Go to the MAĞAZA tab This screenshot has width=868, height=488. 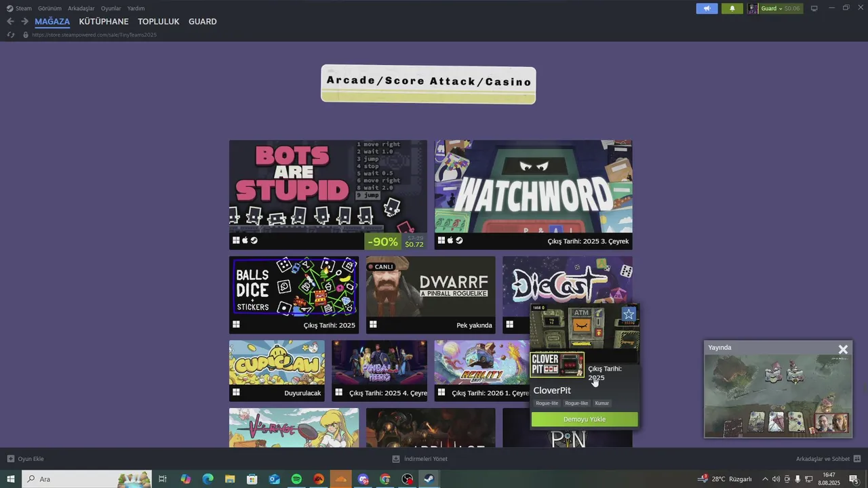[x=52, y=22]
